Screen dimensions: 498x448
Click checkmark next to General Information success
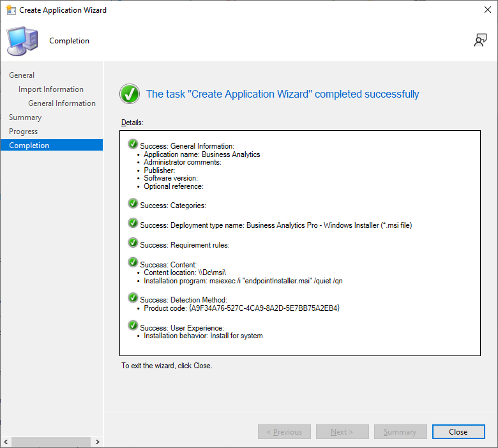click(x=133, y=144)
